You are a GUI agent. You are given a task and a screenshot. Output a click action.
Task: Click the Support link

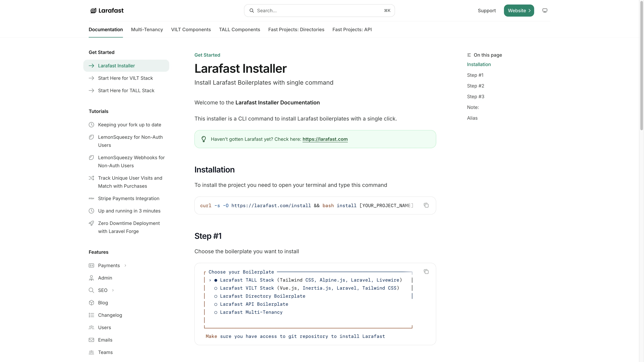(487, 11)
